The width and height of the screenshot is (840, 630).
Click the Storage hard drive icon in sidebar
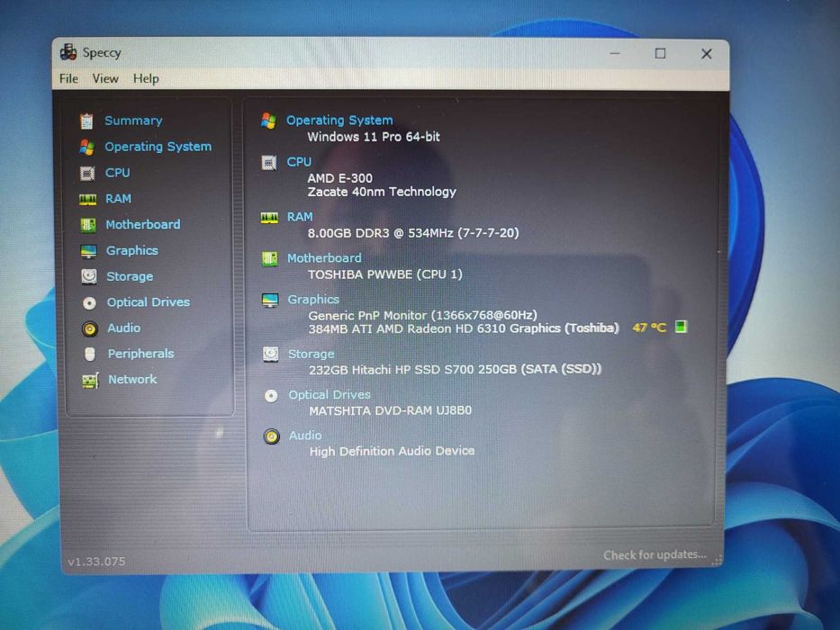click(89, 276)
